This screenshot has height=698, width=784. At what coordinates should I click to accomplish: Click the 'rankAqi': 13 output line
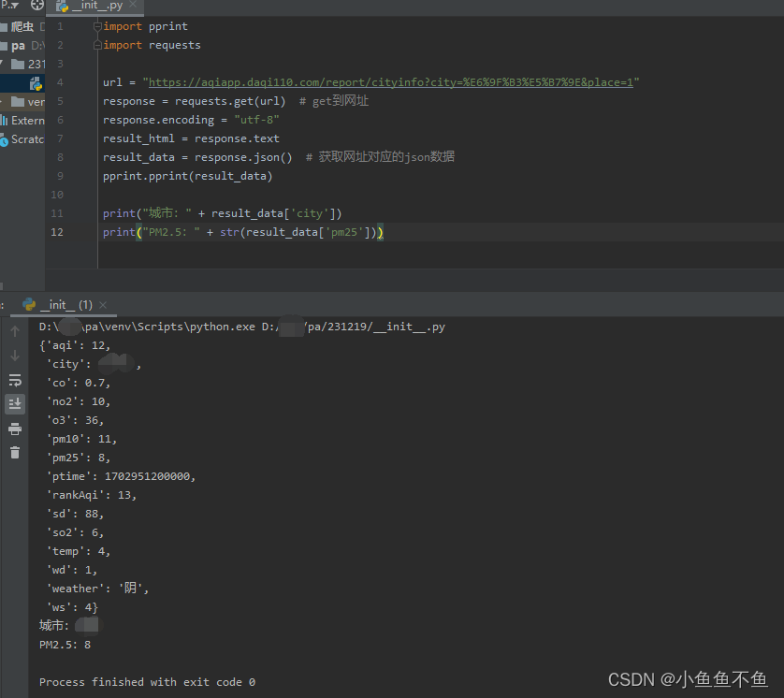(x=91, y=496)
